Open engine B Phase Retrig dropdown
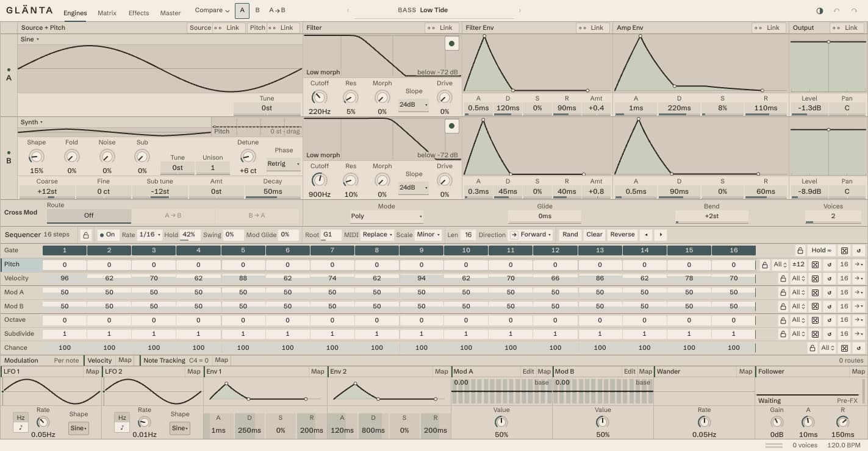This screenshot has width=868, height=451. point(284,164)
